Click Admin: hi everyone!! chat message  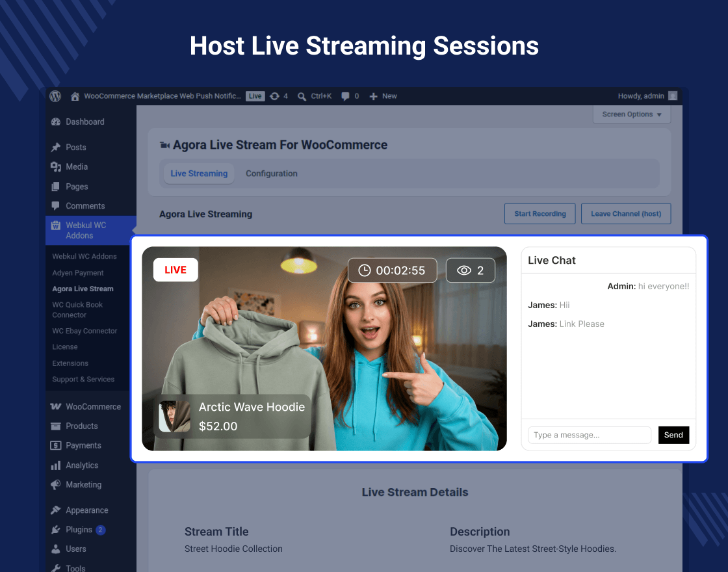pos(648,287)
